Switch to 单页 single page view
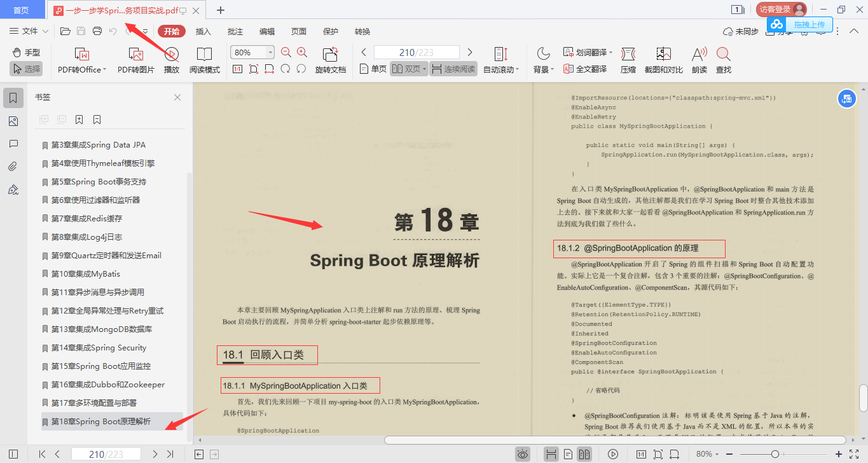Viewport: 868px width, 463px height. [x=373, y=69]
